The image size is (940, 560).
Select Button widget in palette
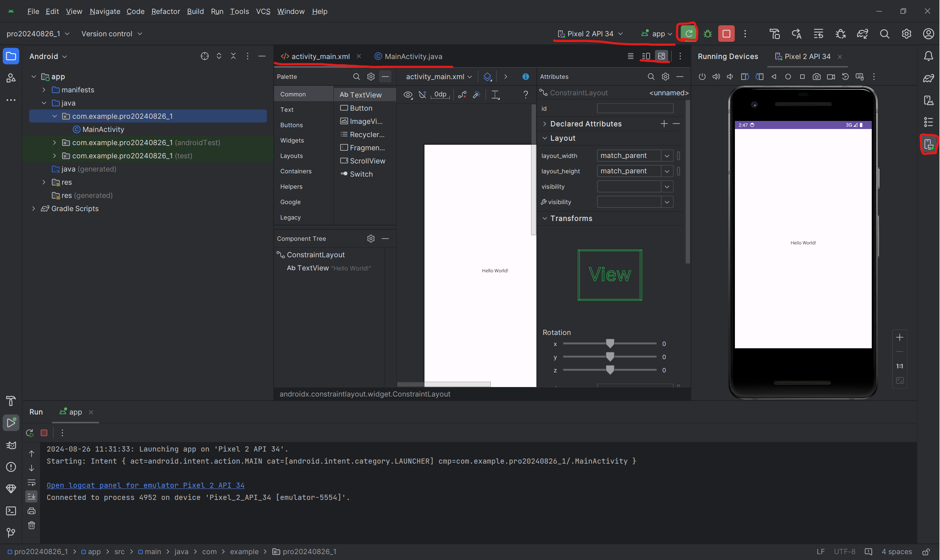[x=361, y=108]
